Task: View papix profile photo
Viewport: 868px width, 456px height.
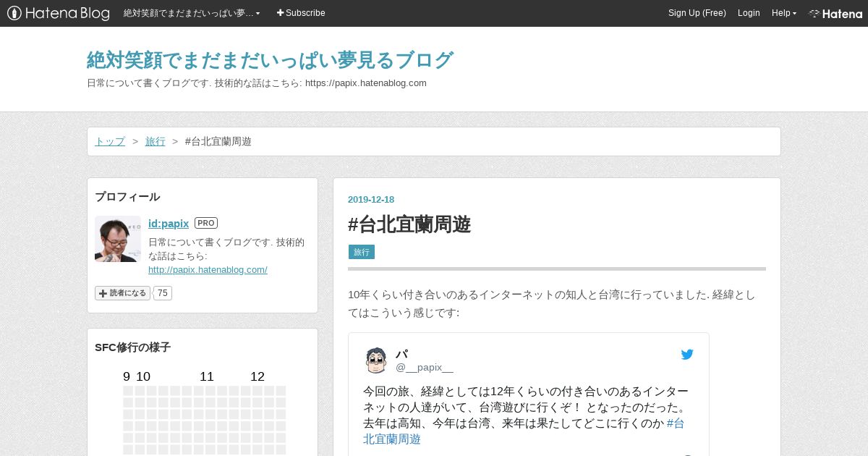Action: point(118,239)
